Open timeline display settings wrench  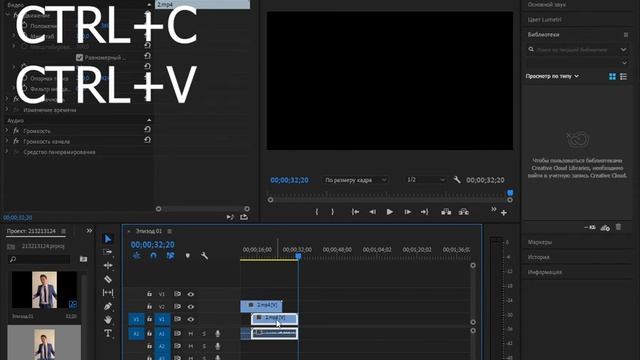(x=204, y=256)
